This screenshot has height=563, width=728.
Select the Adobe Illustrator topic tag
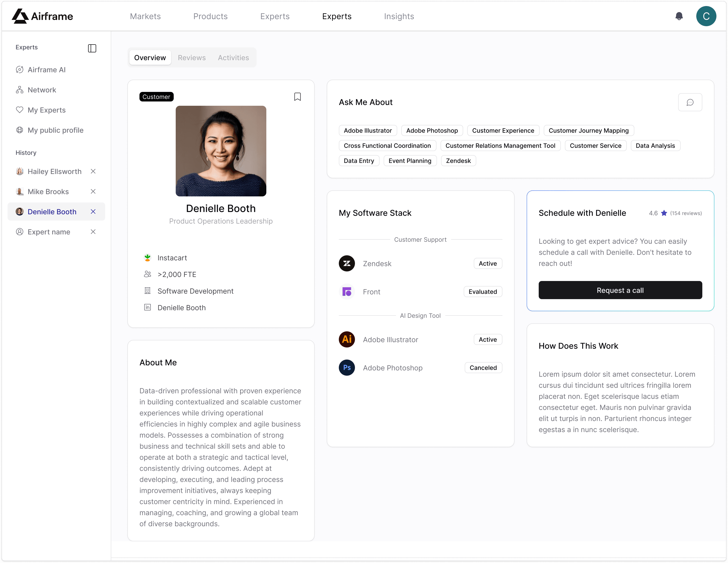pyautogui.click(x=368, y=130)
